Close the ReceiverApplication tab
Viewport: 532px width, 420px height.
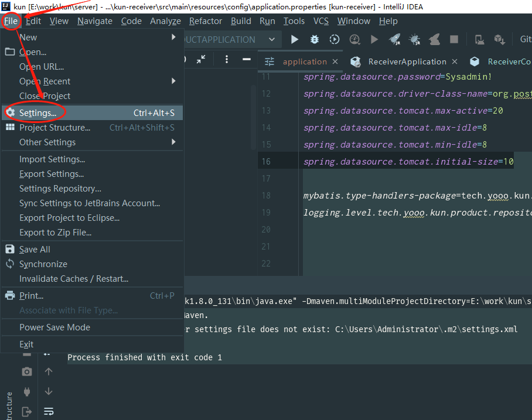tap(455, 62)
